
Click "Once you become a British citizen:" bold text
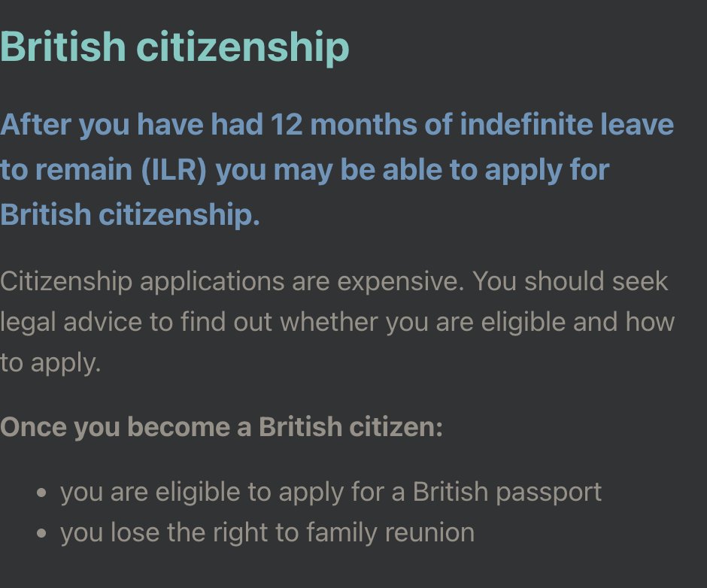(x=221, y=426)
